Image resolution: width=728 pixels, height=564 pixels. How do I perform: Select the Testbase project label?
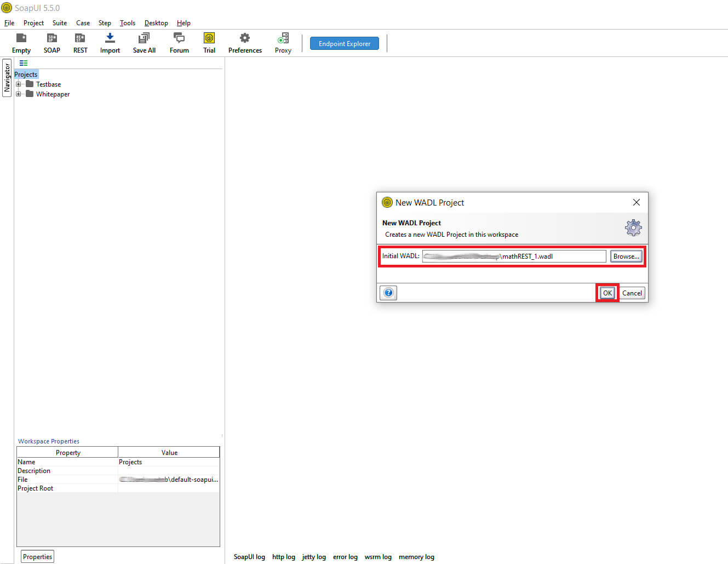48,84
